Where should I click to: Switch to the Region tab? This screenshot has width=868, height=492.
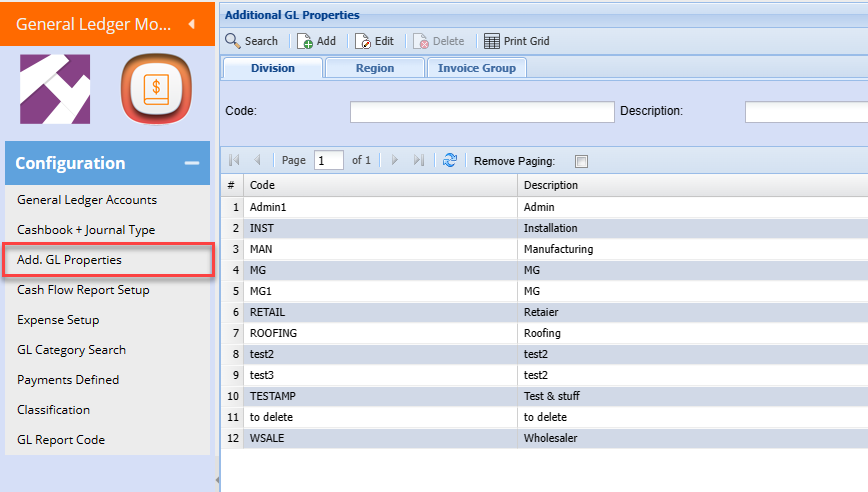click(374, 68)
